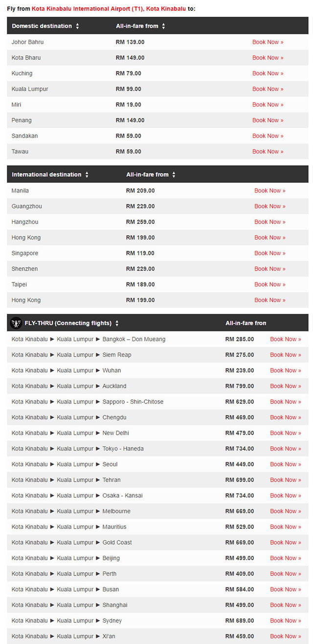The height and width of the screenshot is (644, 313).
Task: Book the Miri RM 19.00 flight
Action: pos(268,105)
